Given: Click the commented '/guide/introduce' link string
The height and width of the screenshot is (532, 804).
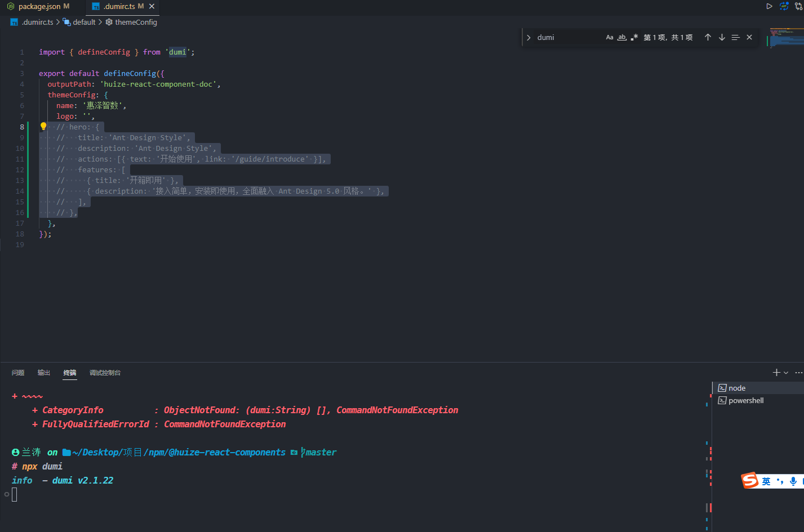Looking at the screenshot, I should point(270,159).
